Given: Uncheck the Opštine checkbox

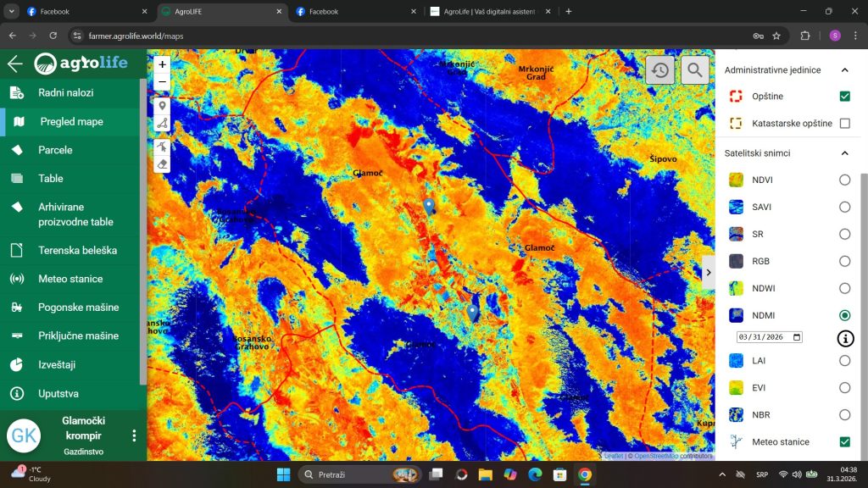Looking at the screenshot, I should [844, 97].
